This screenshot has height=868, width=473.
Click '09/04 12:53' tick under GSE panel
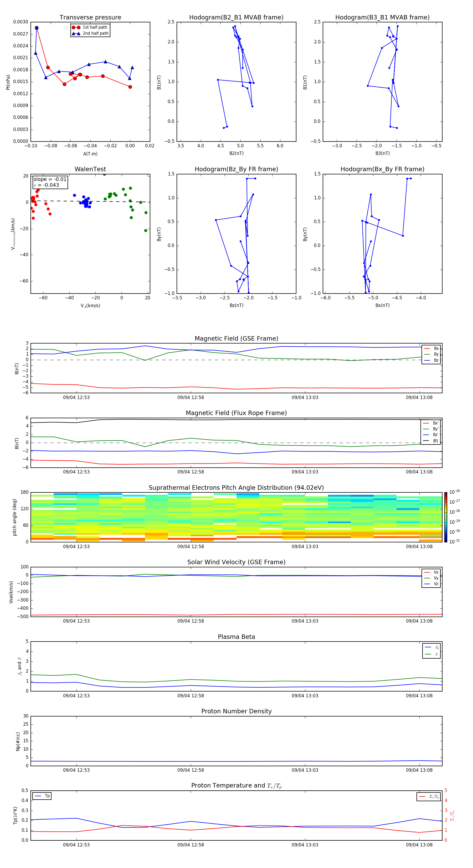[76, 398]
